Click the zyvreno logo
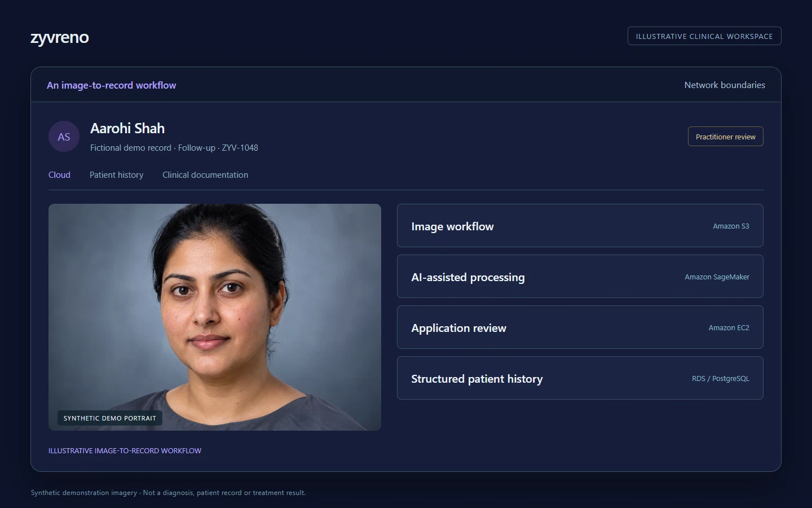Image resolution: width=812 pixels, height=508 pixels. point(59,37)
